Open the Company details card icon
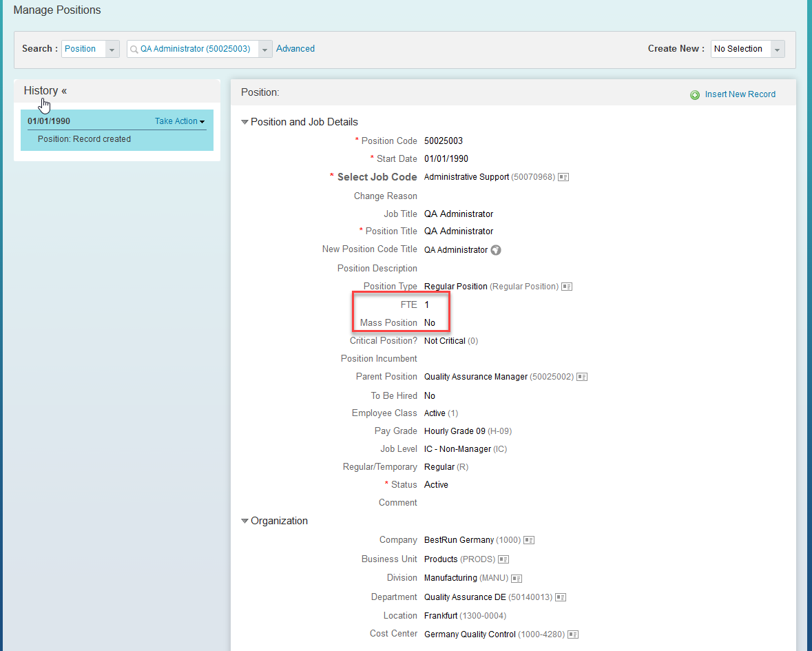 [529, 540]
